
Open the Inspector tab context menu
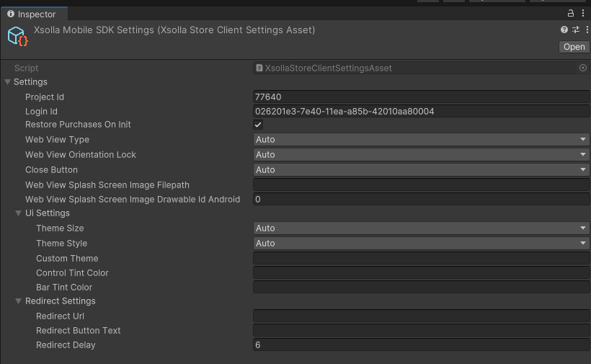(x=583, y=13)
